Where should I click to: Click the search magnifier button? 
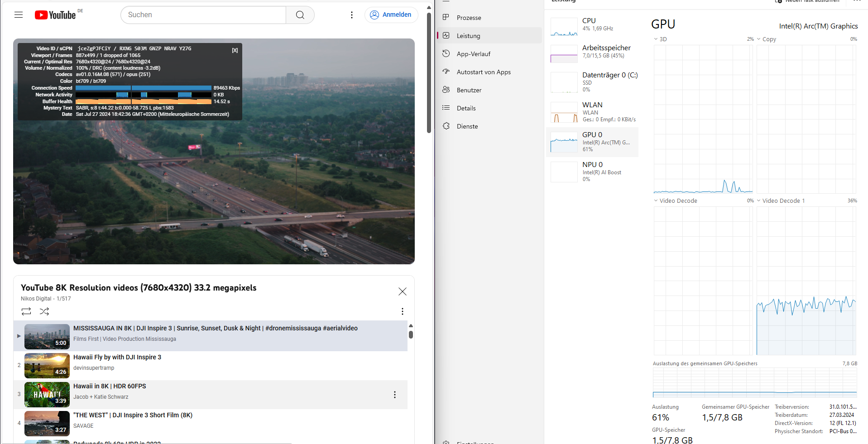click(300, 15)
